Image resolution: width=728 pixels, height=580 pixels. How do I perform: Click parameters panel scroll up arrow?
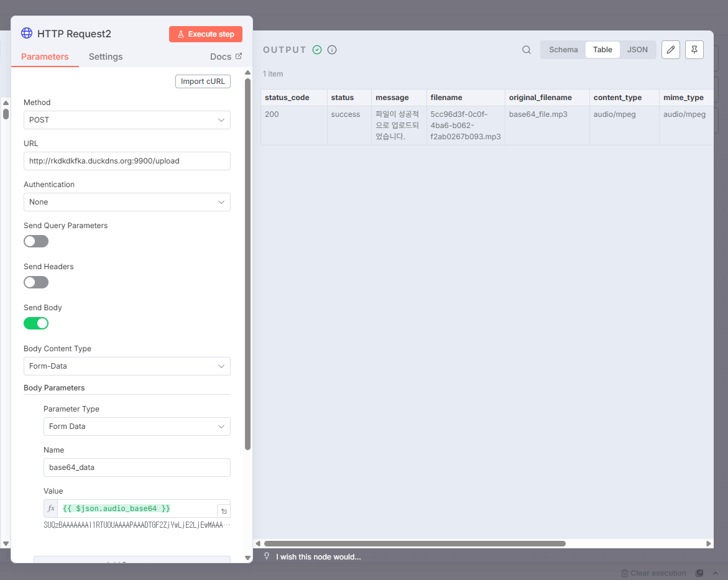247,73
